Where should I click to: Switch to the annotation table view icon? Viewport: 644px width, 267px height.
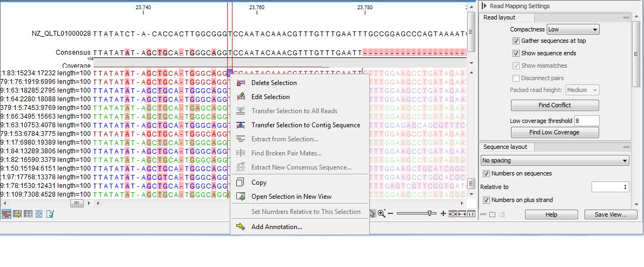click(17, 214)
